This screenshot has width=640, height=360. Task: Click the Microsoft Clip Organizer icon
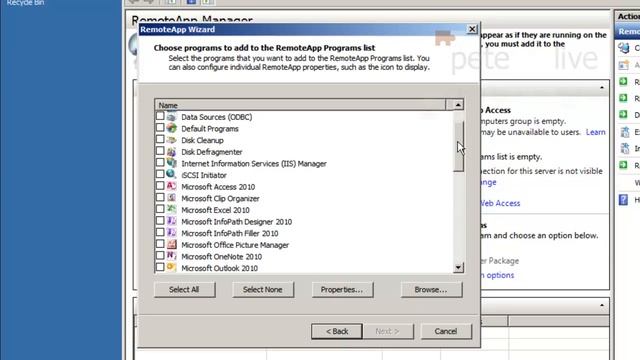pyautogui.click(x=171, y=198)
